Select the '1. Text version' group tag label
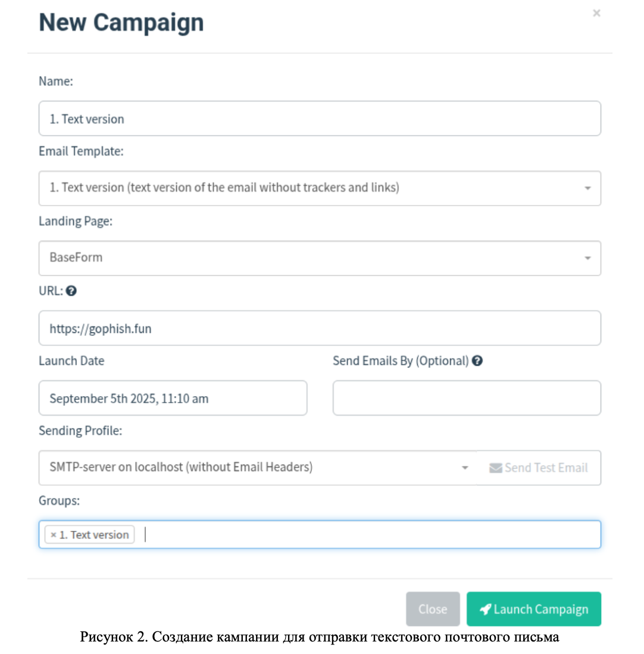Screen dimensions: 644x654 (x=94, y=535)
